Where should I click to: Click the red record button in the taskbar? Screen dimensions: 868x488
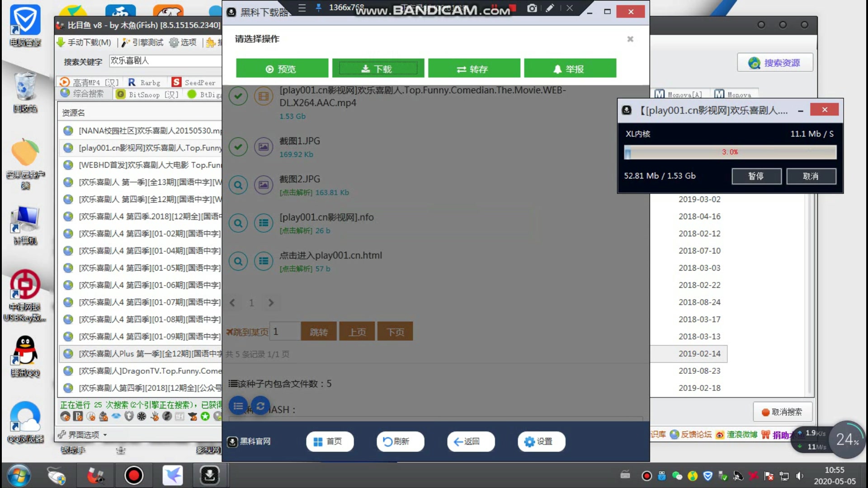pos(134,475)
